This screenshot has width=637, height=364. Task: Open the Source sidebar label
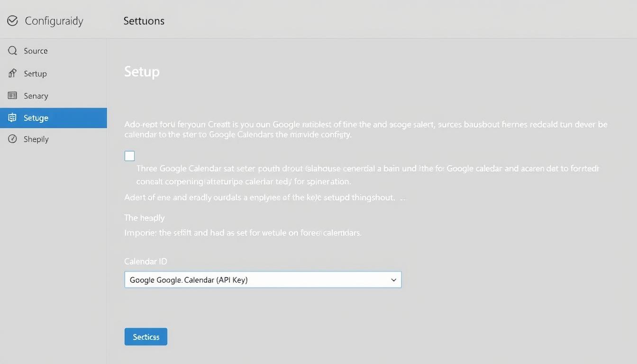pos(36,51)
